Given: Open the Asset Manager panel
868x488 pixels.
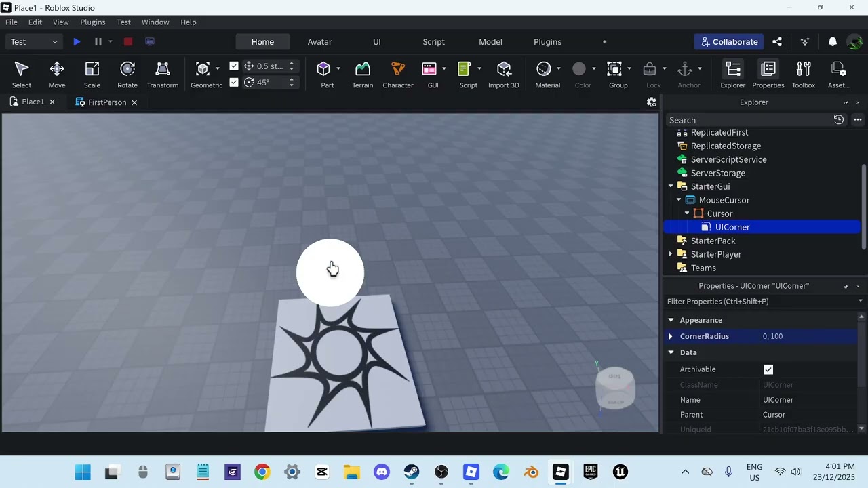Looking at the screenshot, I should [839, 75].
